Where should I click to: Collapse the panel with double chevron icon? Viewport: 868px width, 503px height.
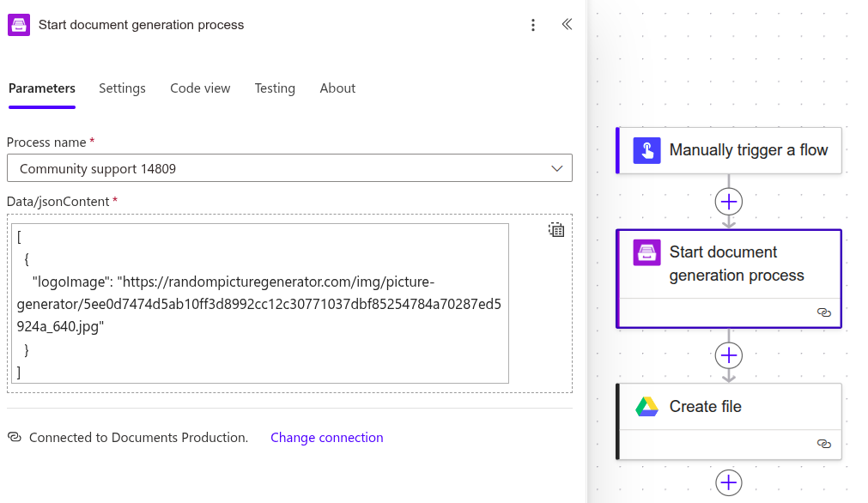click(567, 25)
